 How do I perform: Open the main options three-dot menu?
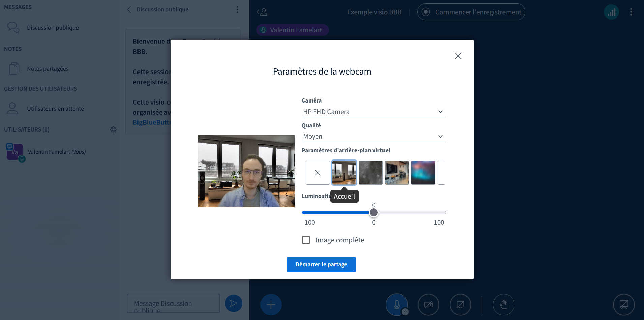point(631,12)
